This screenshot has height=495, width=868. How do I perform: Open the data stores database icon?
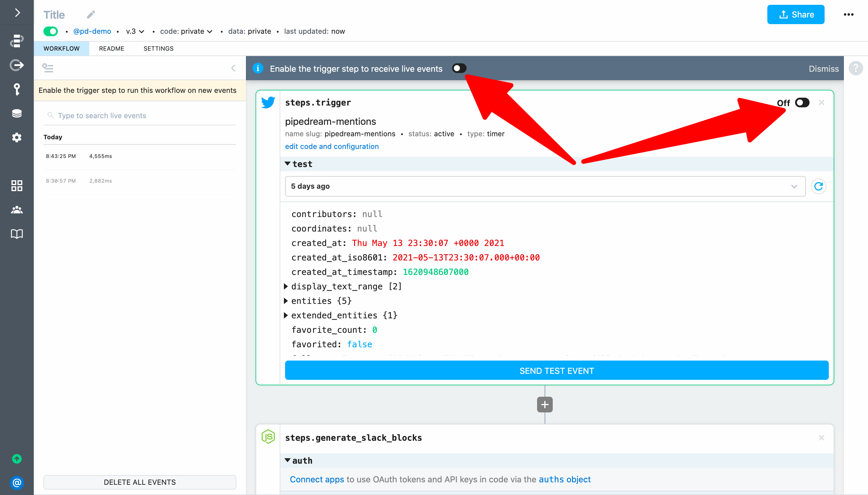[17, 113]
